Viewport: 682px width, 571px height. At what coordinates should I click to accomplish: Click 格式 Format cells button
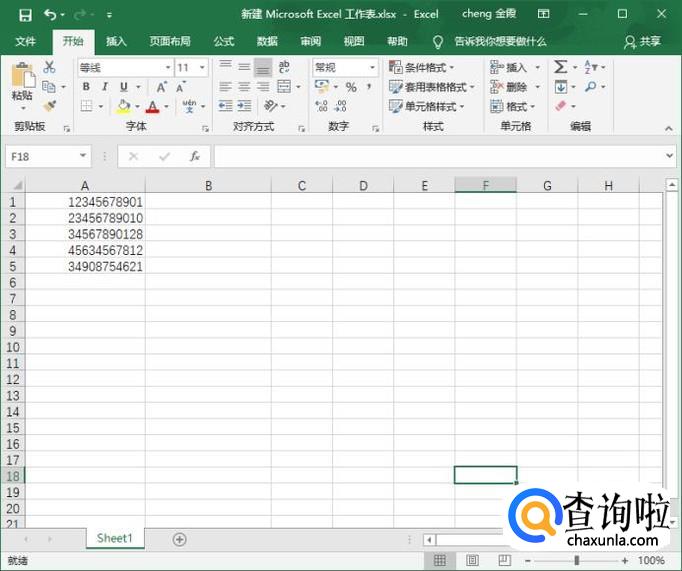[x=513, y=106]
